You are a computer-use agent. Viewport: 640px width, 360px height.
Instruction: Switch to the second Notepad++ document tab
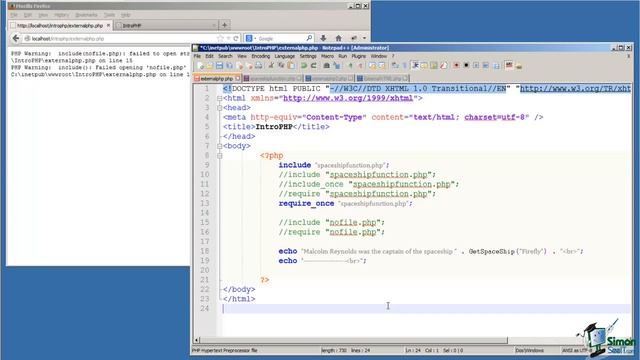click(x=272, y=78)
